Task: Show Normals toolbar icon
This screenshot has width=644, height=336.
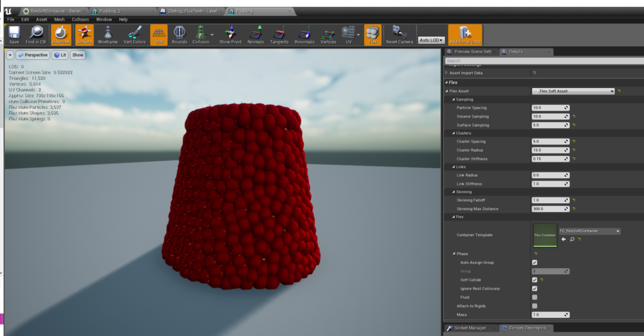Action: [255, 35]
